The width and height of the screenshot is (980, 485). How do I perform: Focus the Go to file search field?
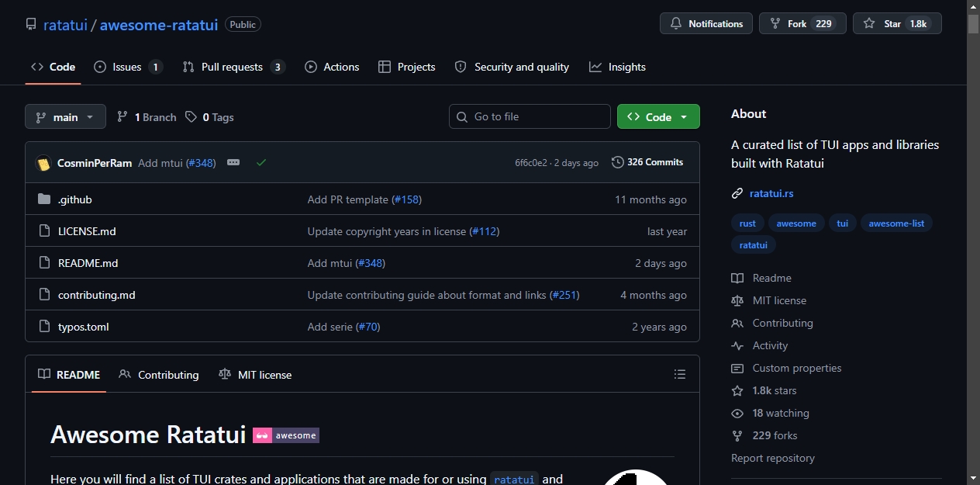[530, 116]
